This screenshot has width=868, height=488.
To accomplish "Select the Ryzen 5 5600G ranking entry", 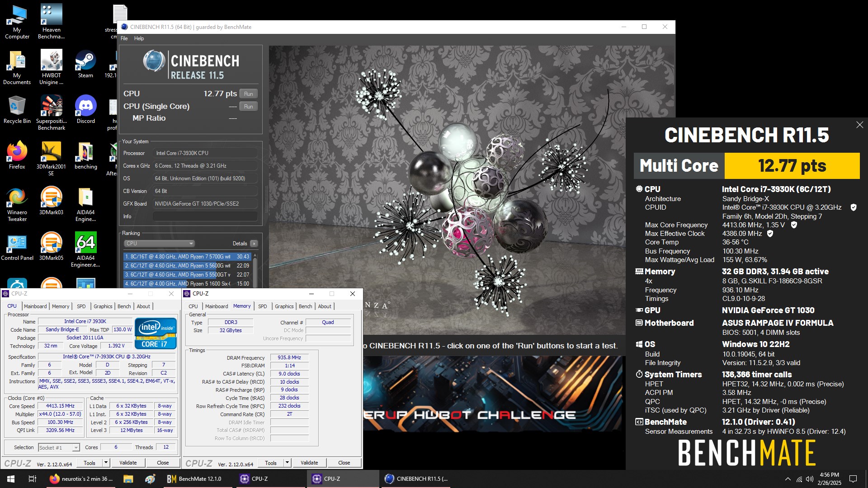I will 187,266.
